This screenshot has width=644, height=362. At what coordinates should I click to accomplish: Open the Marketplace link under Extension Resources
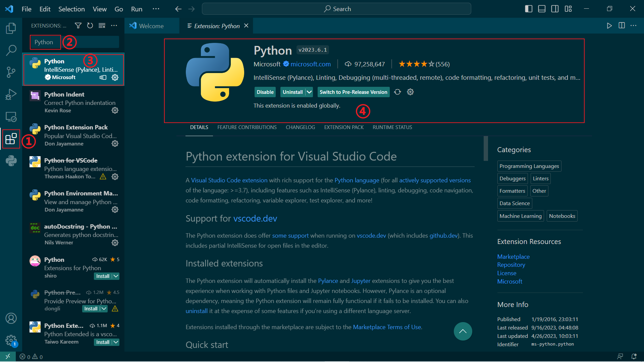pyautogui.click(x=513, y=256)
